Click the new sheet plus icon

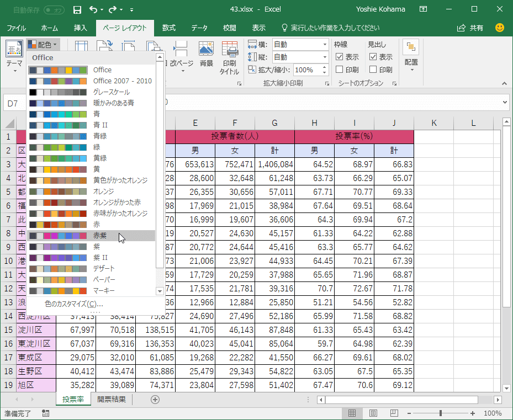pos(155,400)
